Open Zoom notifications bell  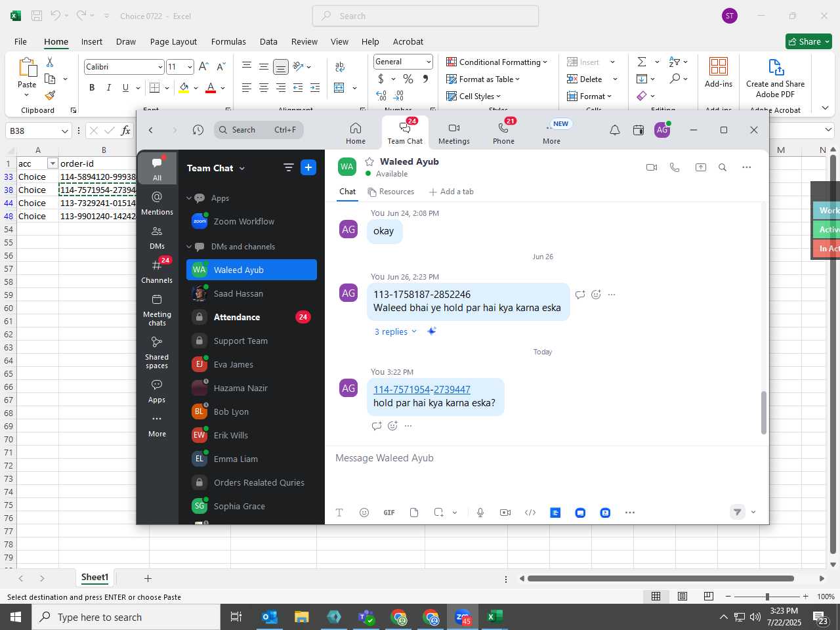(x=615, y=130)
